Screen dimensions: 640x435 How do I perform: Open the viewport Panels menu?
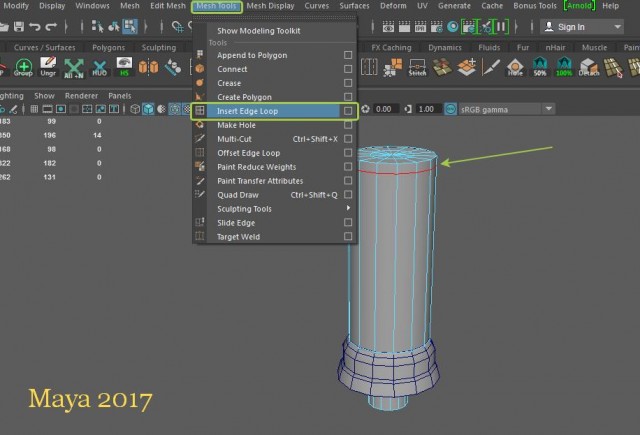[120, 96]
